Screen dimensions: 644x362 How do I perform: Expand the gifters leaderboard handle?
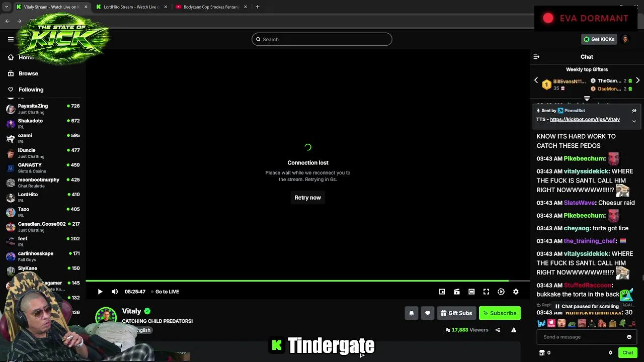(x=587, y=99)
